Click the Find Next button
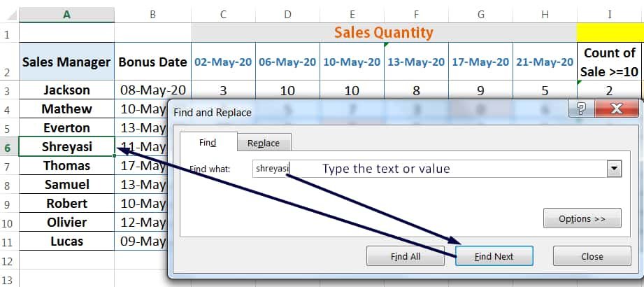 (494, 256)
